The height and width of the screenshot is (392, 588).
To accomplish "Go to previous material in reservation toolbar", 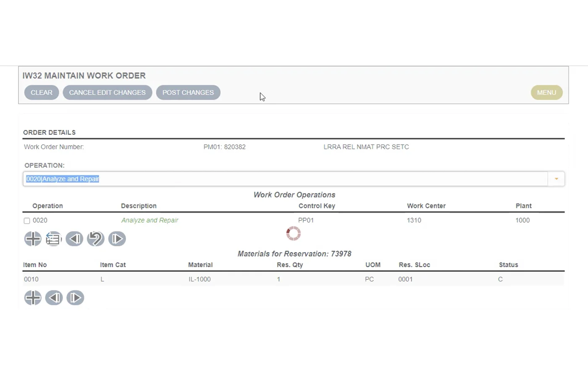I will [x=54, y=297].
